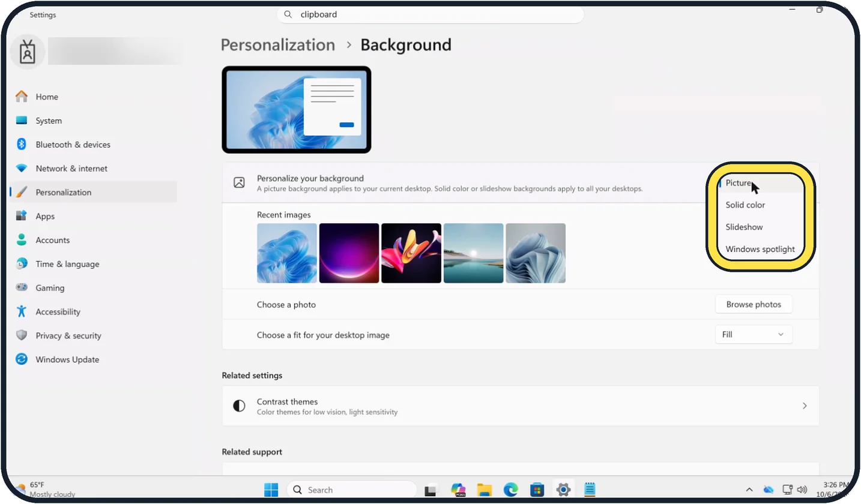861x504 pixels.
Task: Show hidden system tray icons
Action: 749,490
